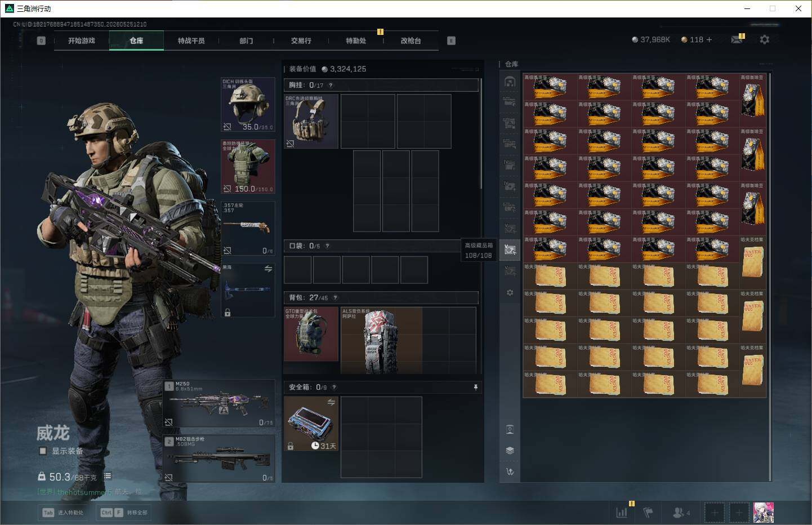Select the highlighted 高级藏品箱 sidebar tab
812x525 pixels.
pyautogui.click(x=510, y=250)
